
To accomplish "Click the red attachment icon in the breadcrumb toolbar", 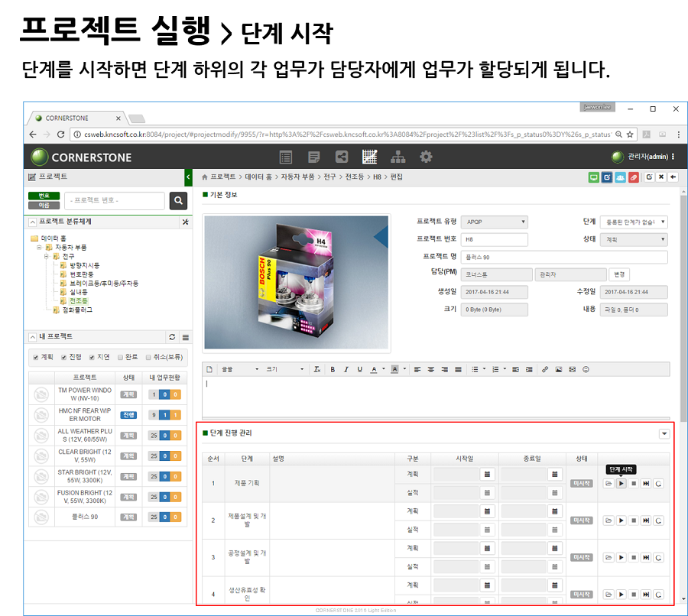I will tap(633, 177).
